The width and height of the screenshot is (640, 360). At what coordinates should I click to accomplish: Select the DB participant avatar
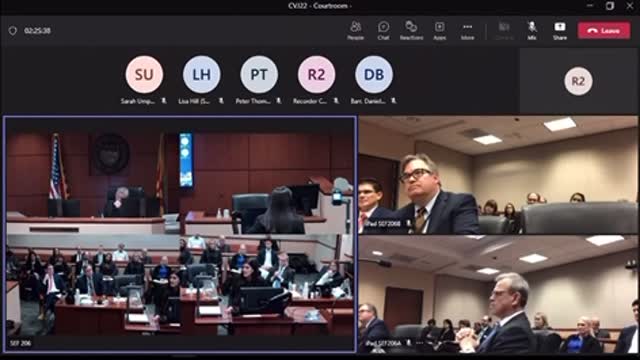(x=374, y=75)
